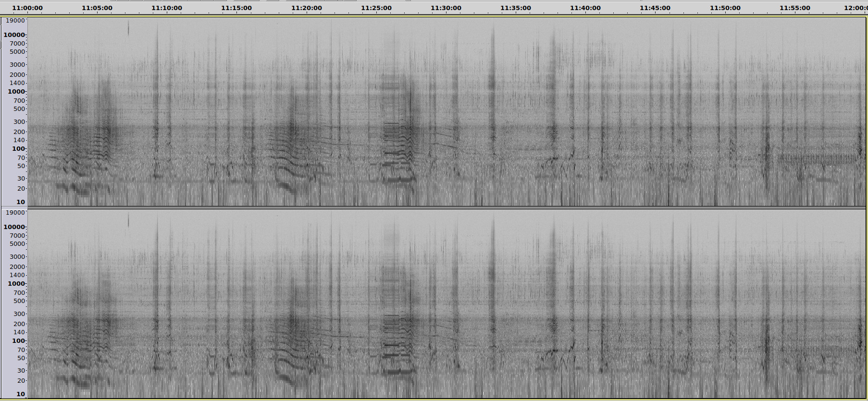Jump to 11:20:00 on the time ruler
Screen dimensions: 868x401
point(306,8)
